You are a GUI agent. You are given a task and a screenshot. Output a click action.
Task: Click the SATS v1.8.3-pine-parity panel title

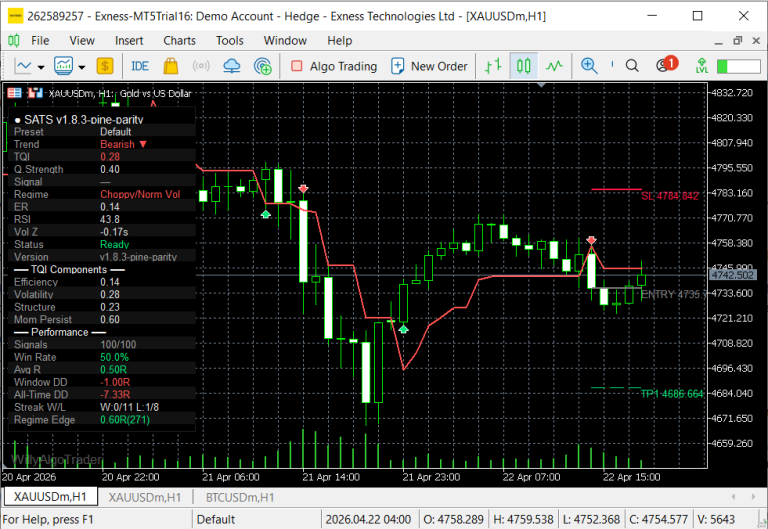pyautogui.click(x=83, y=120)
